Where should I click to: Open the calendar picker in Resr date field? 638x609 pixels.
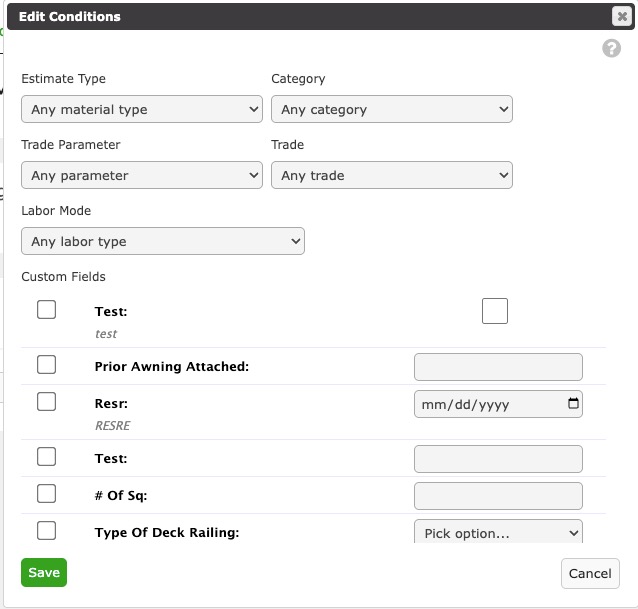[x=573, y=403]
